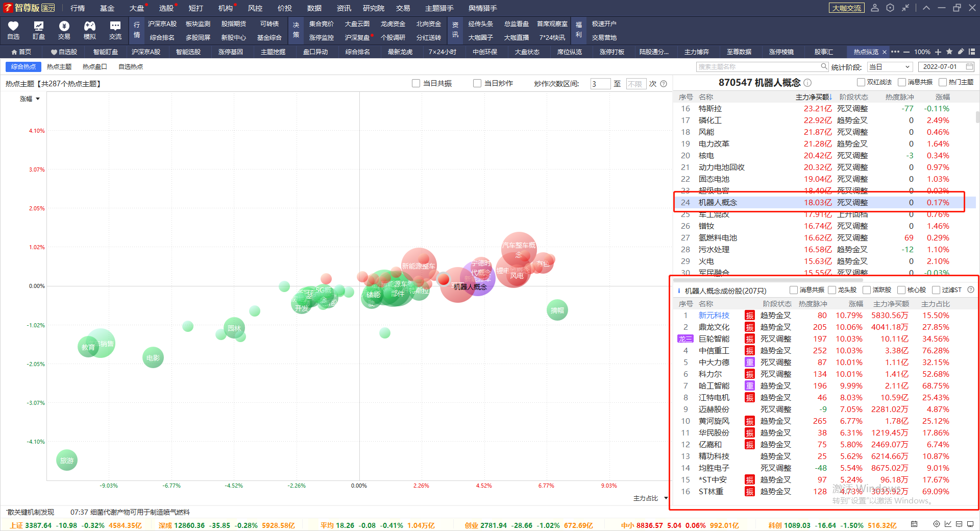Click the 振 badge on 新元科技 row
980x531 pixels.
[749, 316]
